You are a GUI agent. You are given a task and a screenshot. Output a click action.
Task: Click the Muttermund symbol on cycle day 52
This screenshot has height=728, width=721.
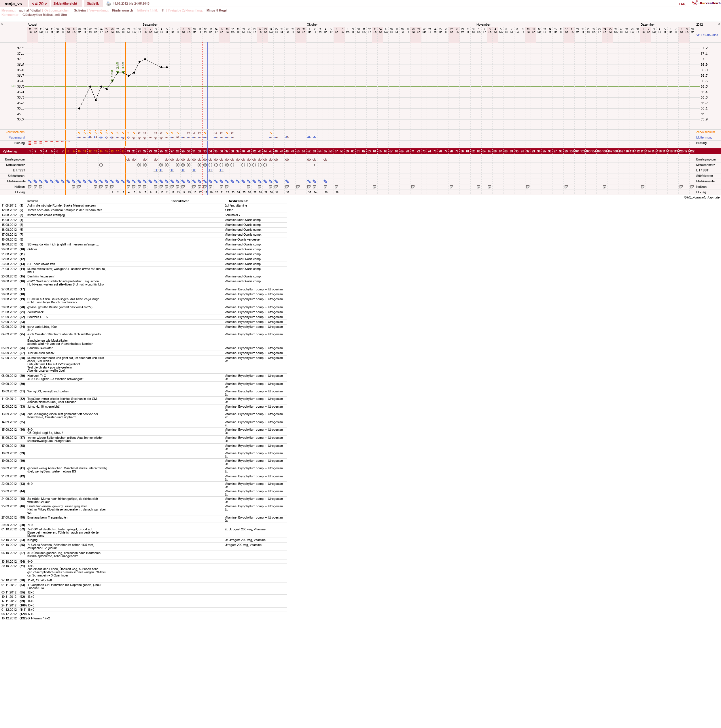(x=309, y=137)
